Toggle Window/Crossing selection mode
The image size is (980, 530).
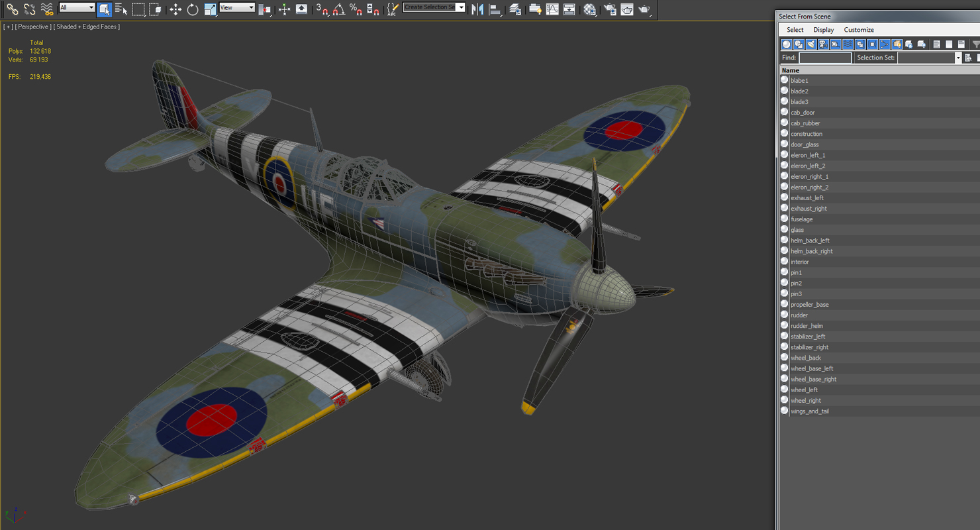[156, 9]
